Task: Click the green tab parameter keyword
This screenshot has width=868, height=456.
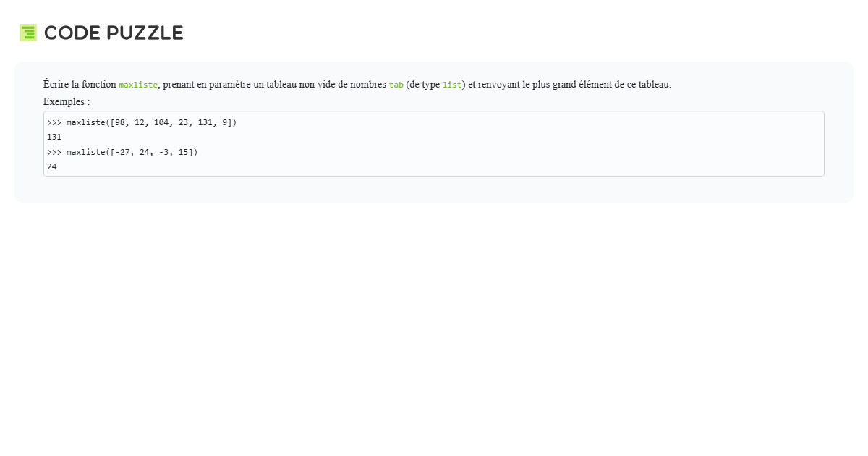Action: tap(396, 85)
